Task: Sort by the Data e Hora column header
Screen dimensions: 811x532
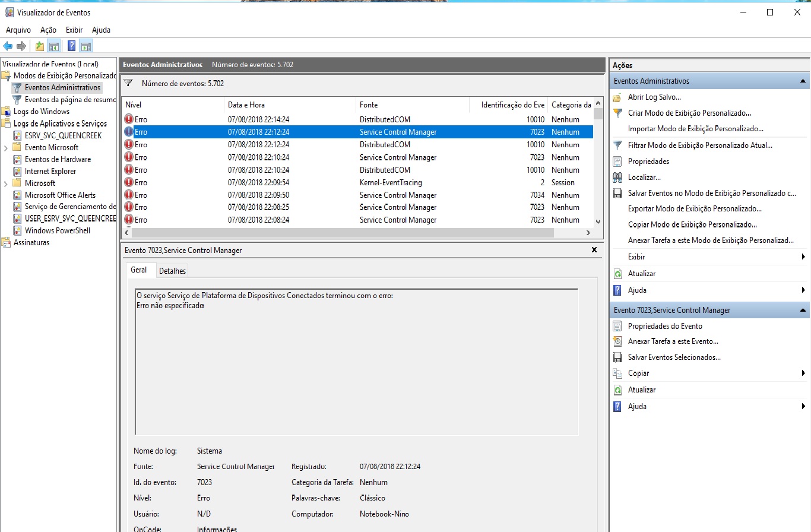Action: click(x=290, y=105)
